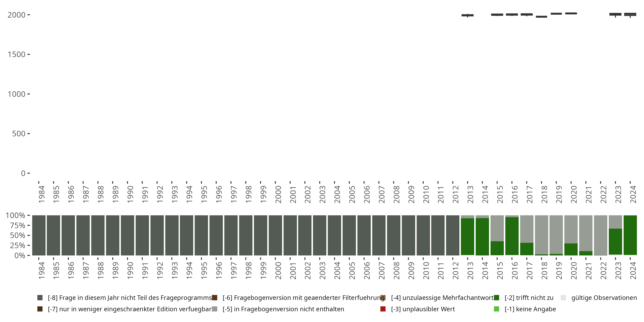
Task: Click the [-1] light green legend swatch
Action: click(x=497, y=309)
